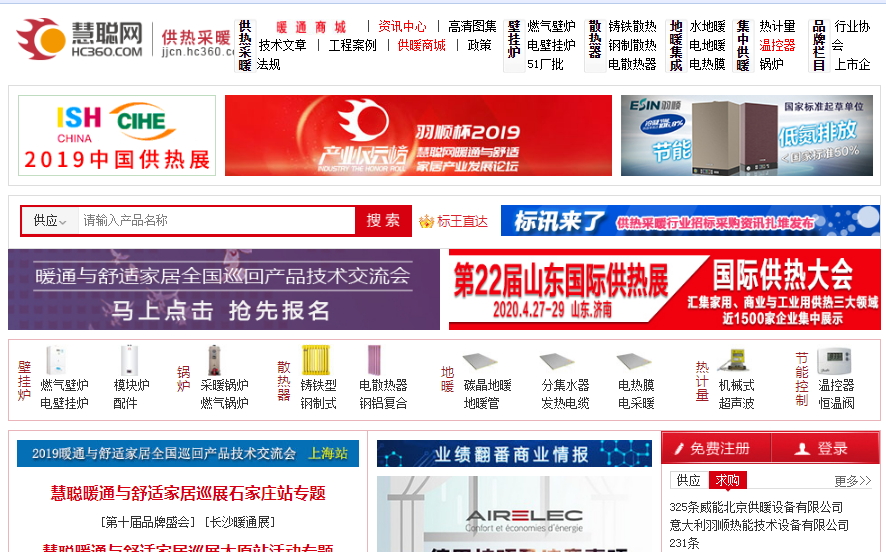Open the 意大利羽顺热能技术设备有限公司 listing
The height and width of the screenshot is (552, 886).
click(x=759, y=525)
